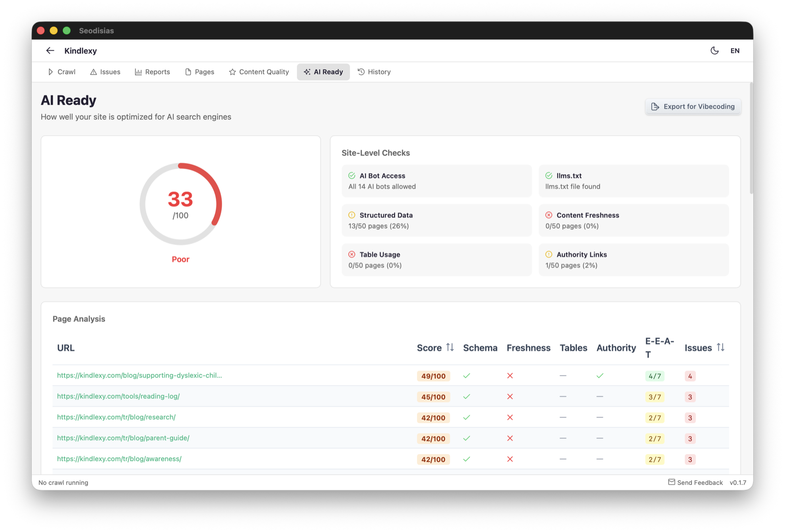Open the Crawl tab

tap(61, 72)
